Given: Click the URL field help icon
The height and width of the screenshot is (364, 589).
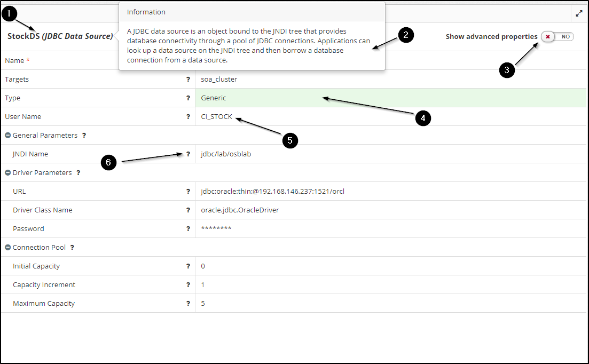Looking at the screenshot, I should tap(188, 192).
